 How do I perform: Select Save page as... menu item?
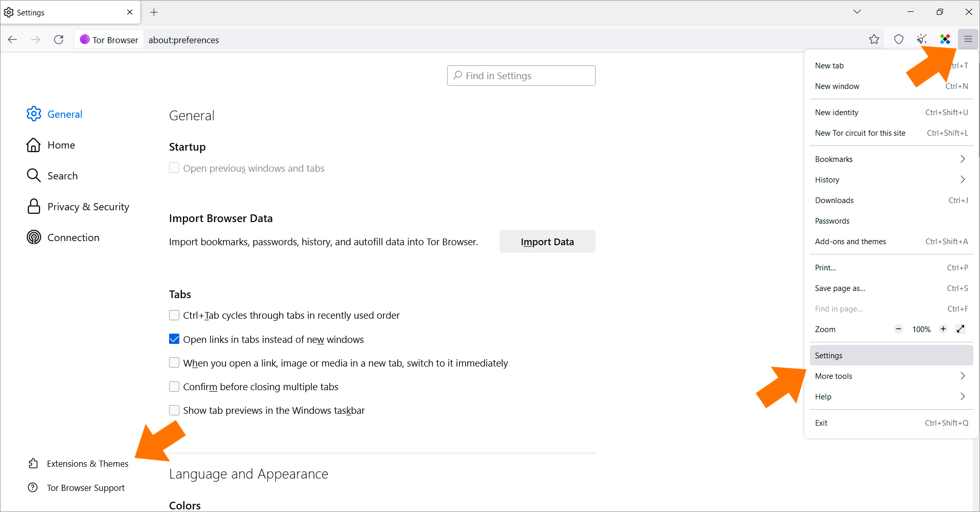click(x=891, y=288)
